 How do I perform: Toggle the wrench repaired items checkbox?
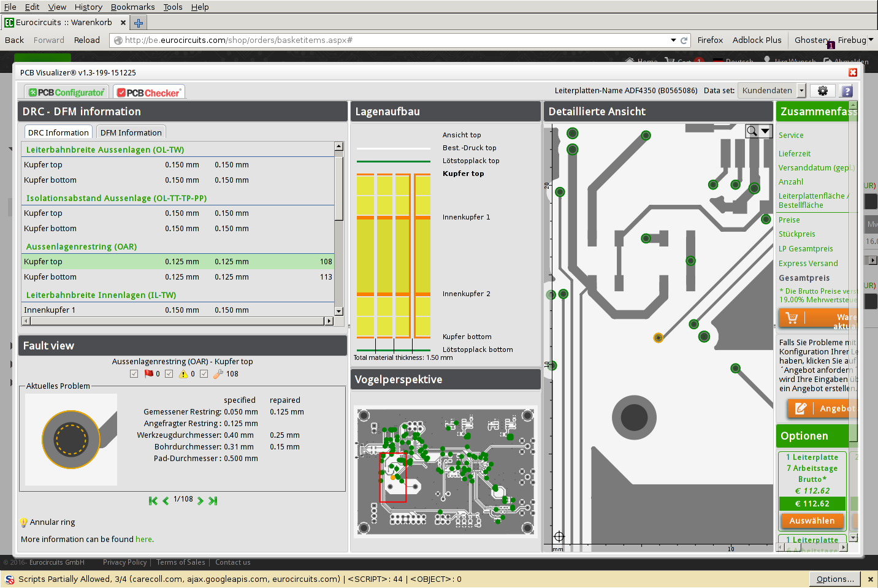(204, 374)
